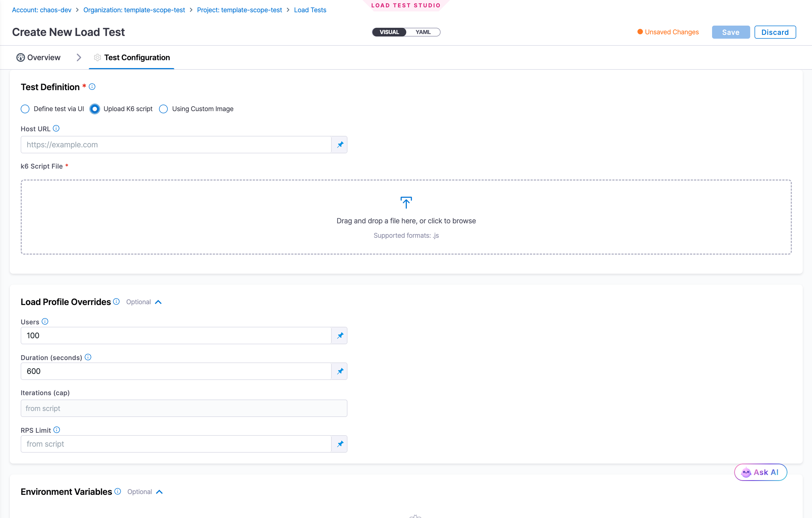Image resolution: width=812 pixels, height=518 pixels.
Task: Open the Load Tests breadcrumb link
Action: tap(310, 10)
